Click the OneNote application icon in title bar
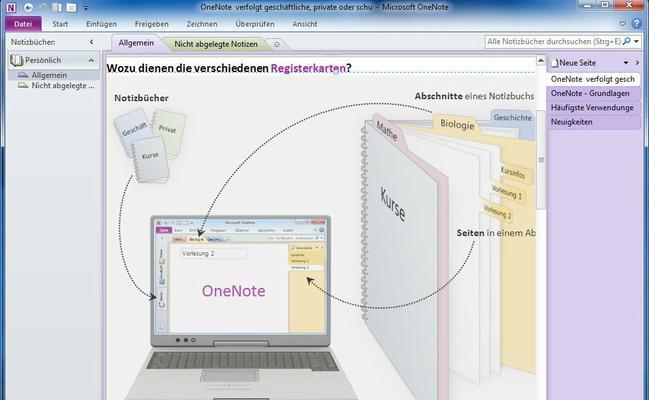The image size is (649, 400). [11, 7]
